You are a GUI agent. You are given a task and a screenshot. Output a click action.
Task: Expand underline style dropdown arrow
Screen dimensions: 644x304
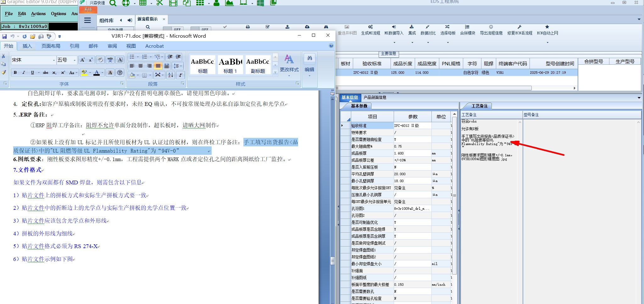click(39, 73)
